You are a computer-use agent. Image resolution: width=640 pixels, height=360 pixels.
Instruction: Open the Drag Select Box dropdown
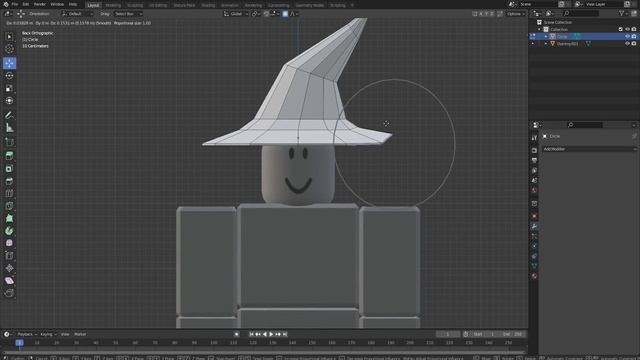[127, 14]
